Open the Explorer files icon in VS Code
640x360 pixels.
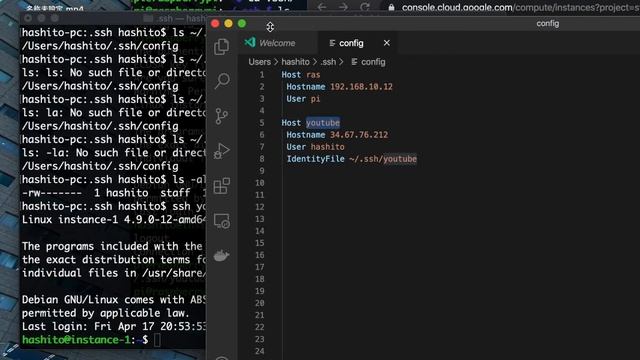(221, 47)
